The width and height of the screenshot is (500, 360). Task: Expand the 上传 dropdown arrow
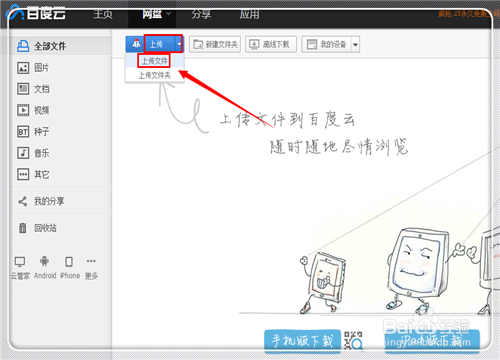tap(179, 44)
